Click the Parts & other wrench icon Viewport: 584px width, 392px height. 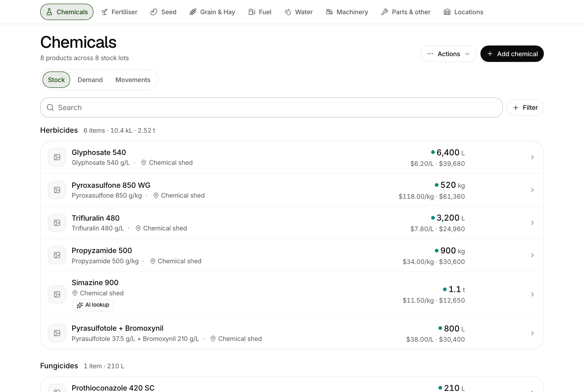click(385, 12)
